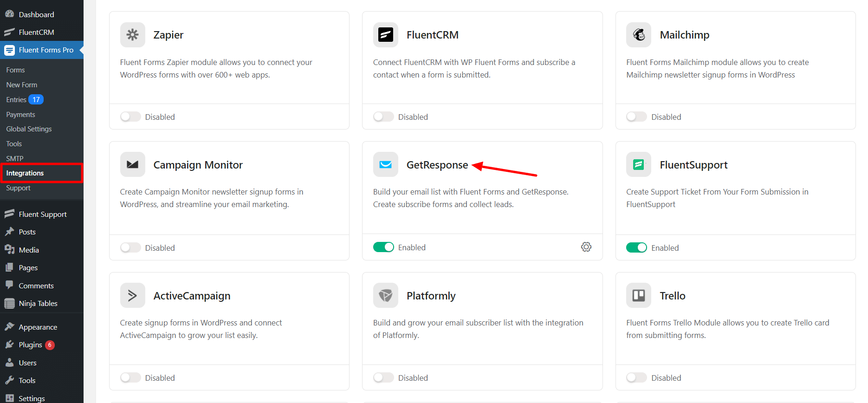Image resolution: width=868 pixels, height=403 pixels.
Task: Switch on the Trello integration
Action: (636, 378)
